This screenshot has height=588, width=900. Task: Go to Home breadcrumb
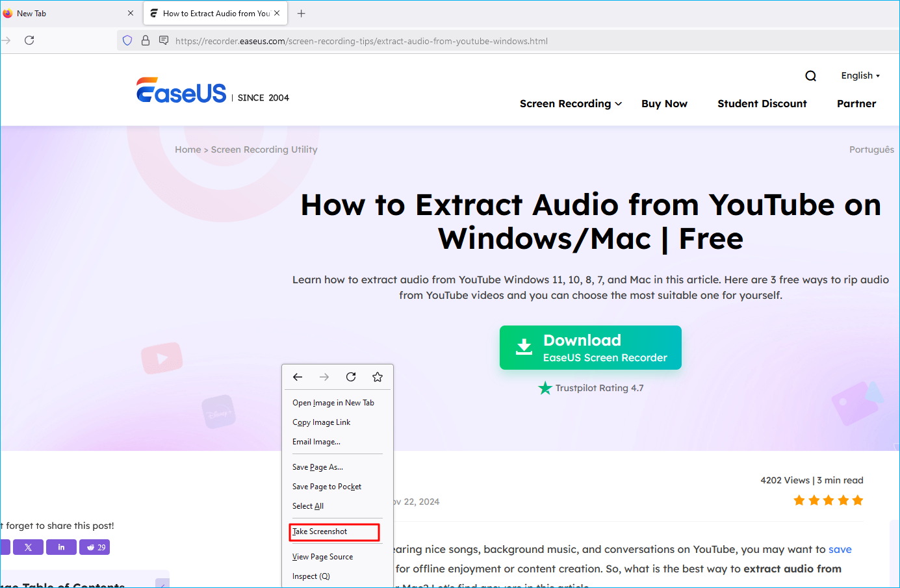point(188,149)
